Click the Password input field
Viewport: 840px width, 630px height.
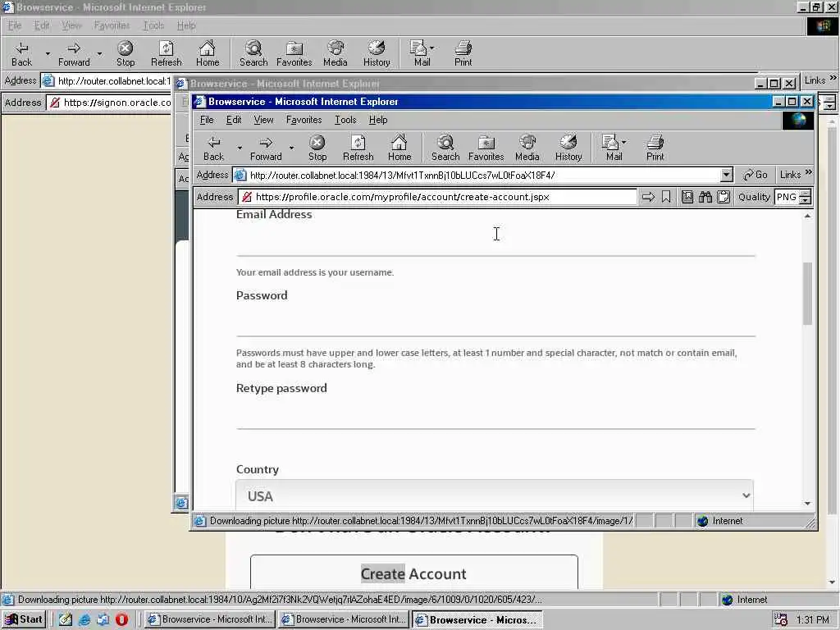pos(495,321)
